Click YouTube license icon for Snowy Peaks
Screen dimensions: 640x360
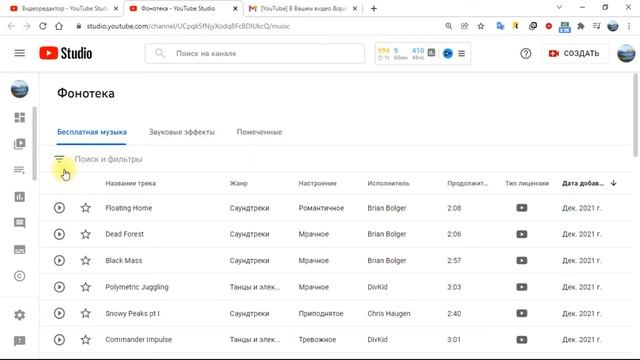[x=522, y=313]
